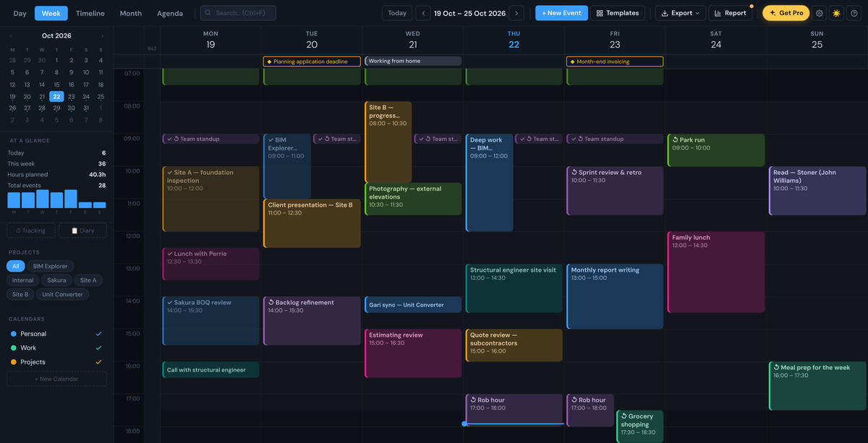The image size is (868, 443).
Task: Open Site A foundation inspection event
Action: click(210, 199)
